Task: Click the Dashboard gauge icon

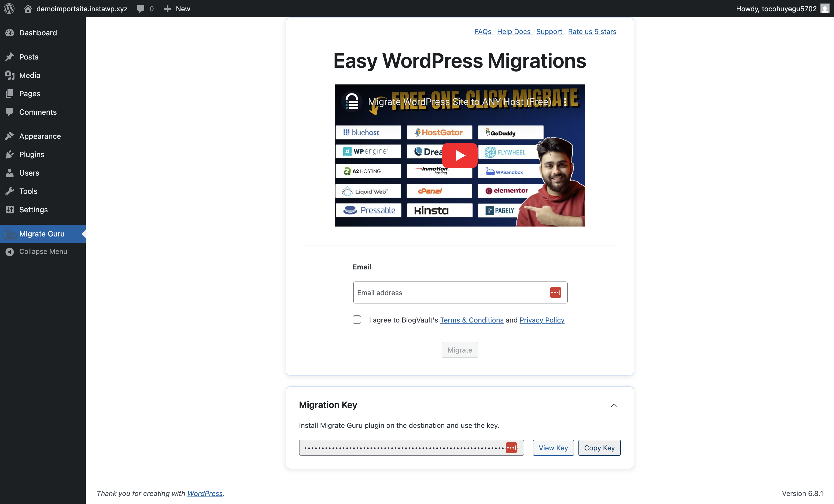Action: click(9, 32)
